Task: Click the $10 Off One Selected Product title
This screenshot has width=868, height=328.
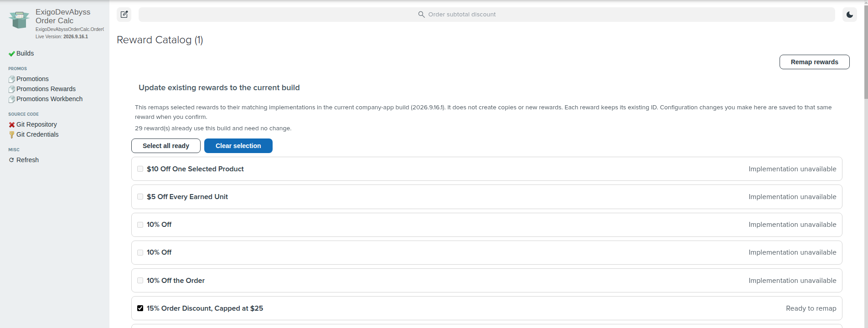Action: tap(195, 169)
